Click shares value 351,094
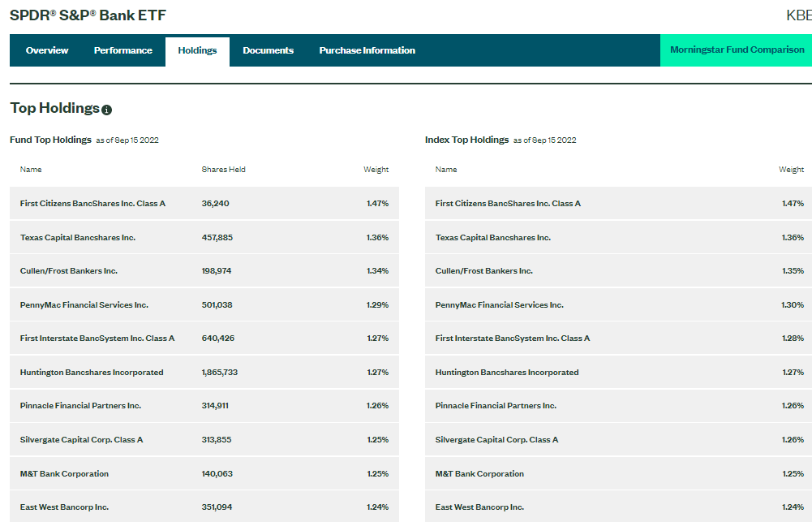The width and height of the screenshot is (812, 522). click(x=217, y=507)
